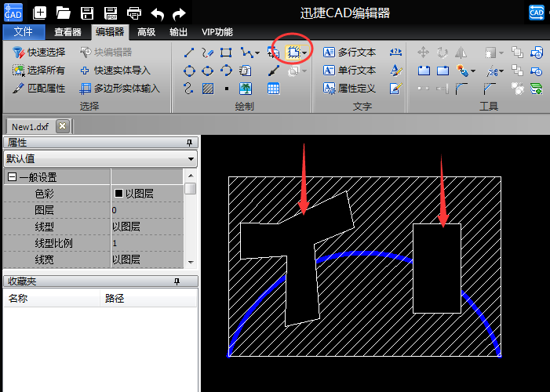
Task: Insert a table using the grid icon
Action: (x=273, y=89)
